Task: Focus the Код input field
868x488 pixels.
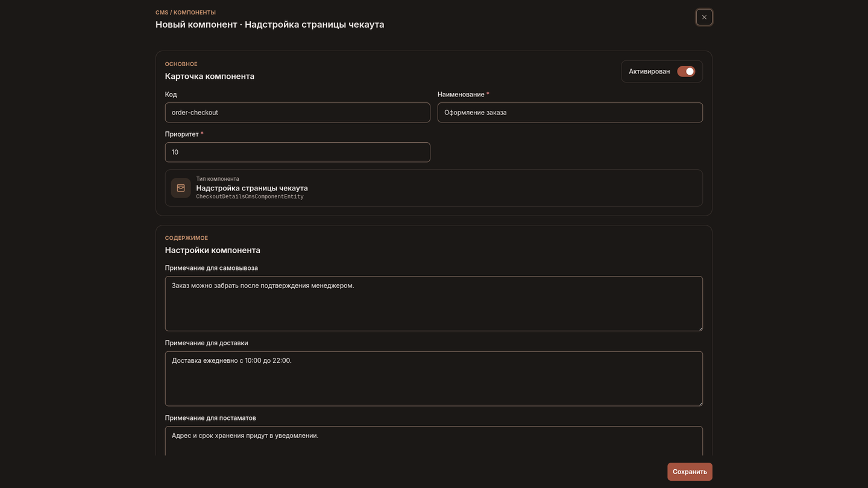Action: pyautogui.click(x=298, y=113)
